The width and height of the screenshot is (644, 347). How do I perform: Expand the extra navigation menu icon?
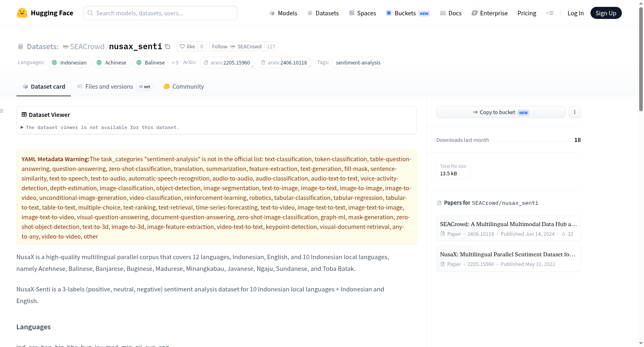[x=549, y=13]
